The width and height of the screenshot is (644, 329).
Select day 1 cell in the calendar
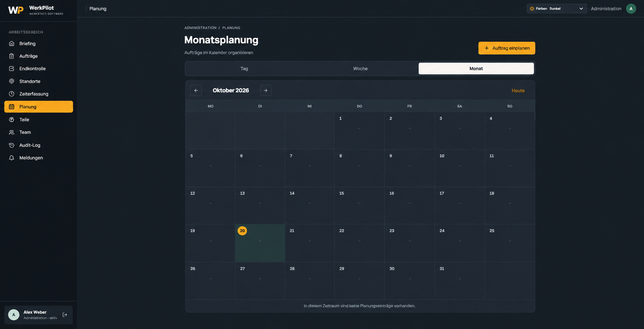pyautogui.click(x=359, y=131)
